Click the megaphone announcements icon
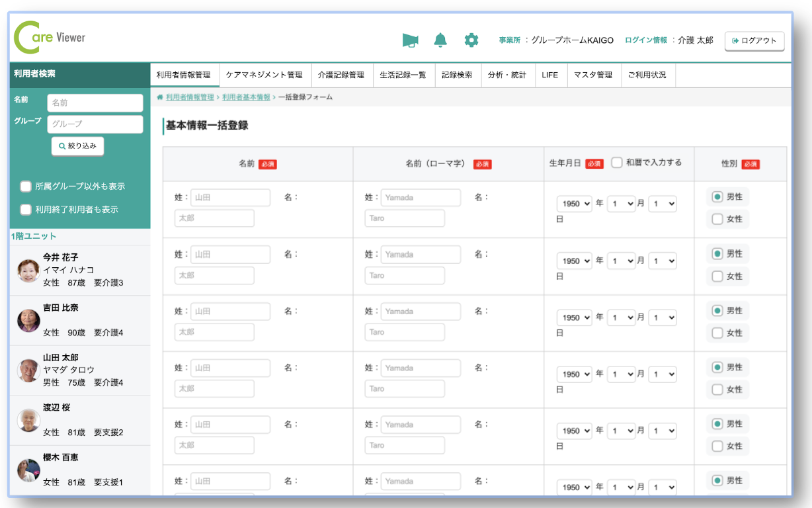Screen dimensions: 812x508 [x=410, y=40]
